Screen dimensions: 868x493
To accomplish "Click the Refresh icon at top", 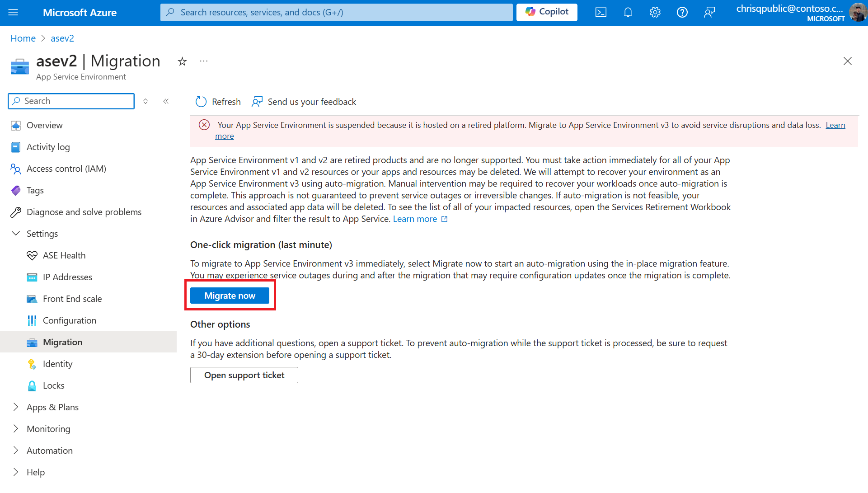I will pyautogui.click(x=201, y=101).
